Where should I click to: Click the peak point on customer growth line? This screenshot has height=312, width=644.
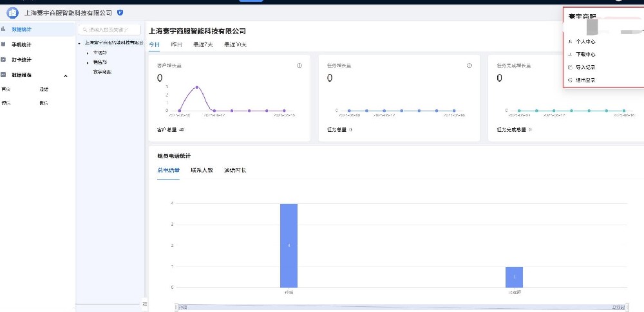197,87
